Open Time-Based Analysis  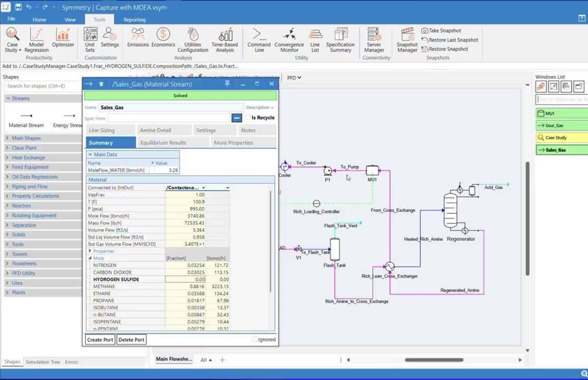click(225, 40)
